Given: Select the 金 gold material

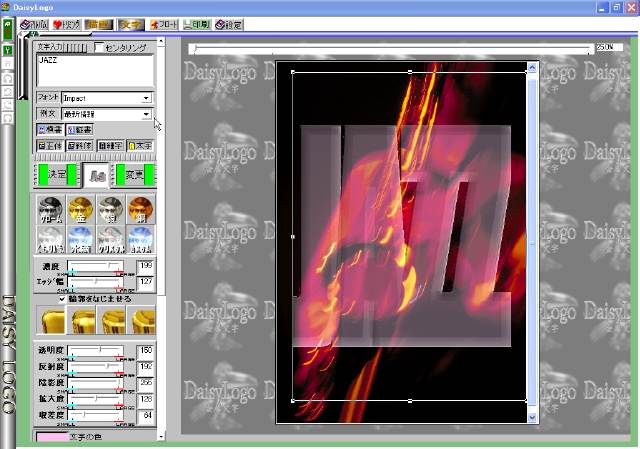Looking at the screenshot, I should pos(81,210).
